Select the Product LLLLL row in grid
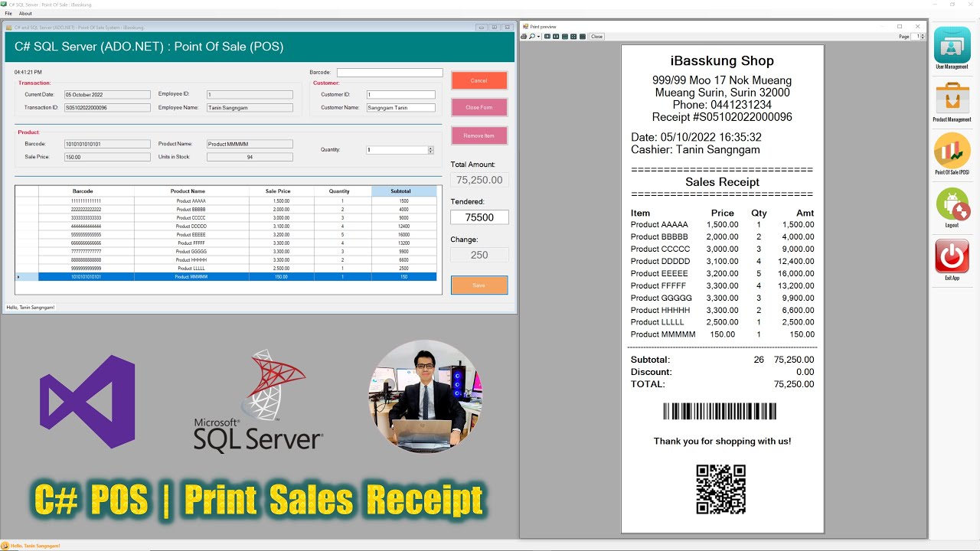The height and width of the screenshot is (551, 980). (x=227, y=269)
